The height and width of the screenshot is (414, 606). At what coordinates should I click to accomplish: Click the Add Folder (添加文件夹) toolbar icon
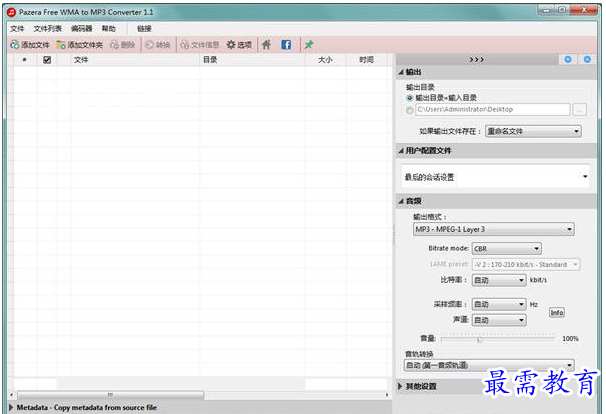(61, 45)
